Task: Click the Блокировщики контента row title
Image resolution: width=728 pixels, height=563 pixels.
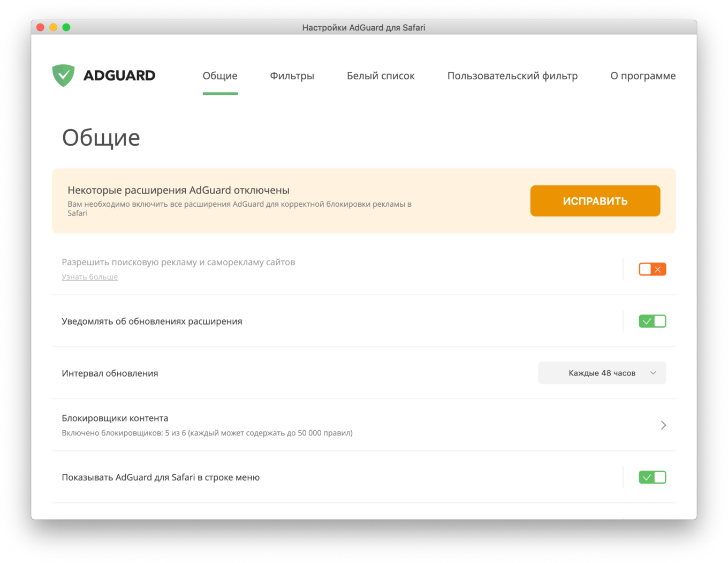Action: click(115, 418)
